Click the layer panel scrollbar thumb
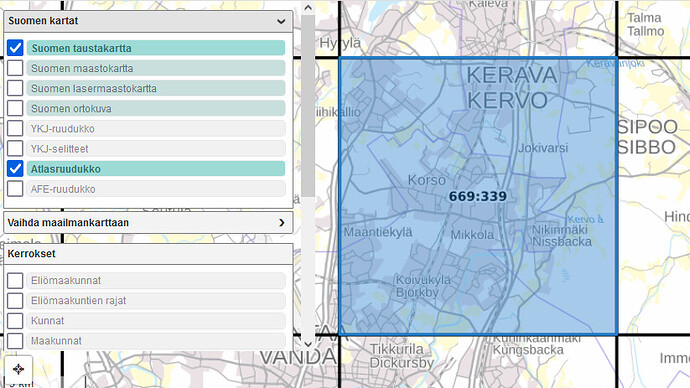Image resolution: width=690 pixels, height=388 pixels. tap(308, 106)
